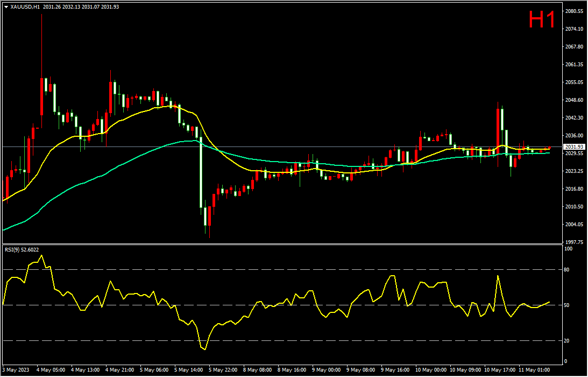Click the 9 May 16:00 time axis label

click(395, 370)
